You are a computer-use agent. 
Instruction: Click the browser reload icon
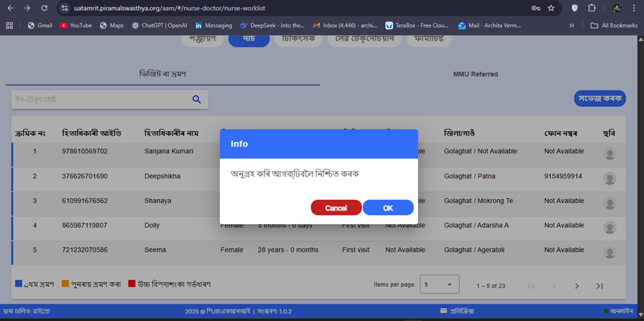pos(45,8)
